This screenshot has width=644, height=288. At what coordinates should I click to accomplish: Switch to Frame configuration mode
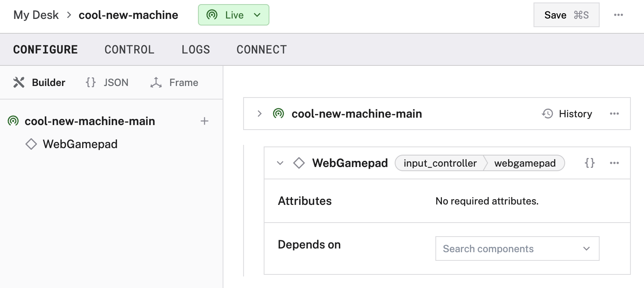click(174, 83)
